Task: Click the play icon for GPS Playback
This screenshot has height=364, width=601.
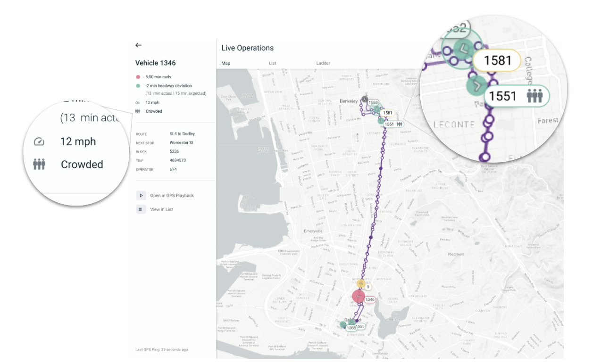Action: [141, 196]
